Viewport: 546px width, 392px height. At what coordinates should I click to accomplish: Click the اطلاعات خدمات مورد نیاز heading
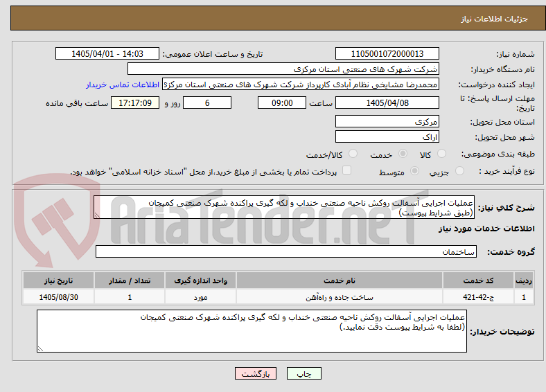(486, 229)
